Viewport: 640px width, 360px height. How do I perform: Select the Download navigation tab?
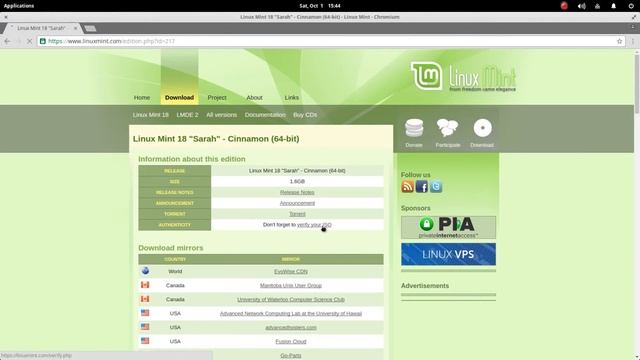click(x=179, y=98)
